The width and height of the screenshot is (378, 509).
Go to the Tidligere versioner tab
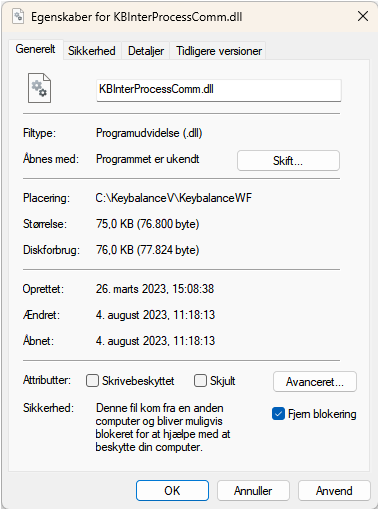pos(219,51)
